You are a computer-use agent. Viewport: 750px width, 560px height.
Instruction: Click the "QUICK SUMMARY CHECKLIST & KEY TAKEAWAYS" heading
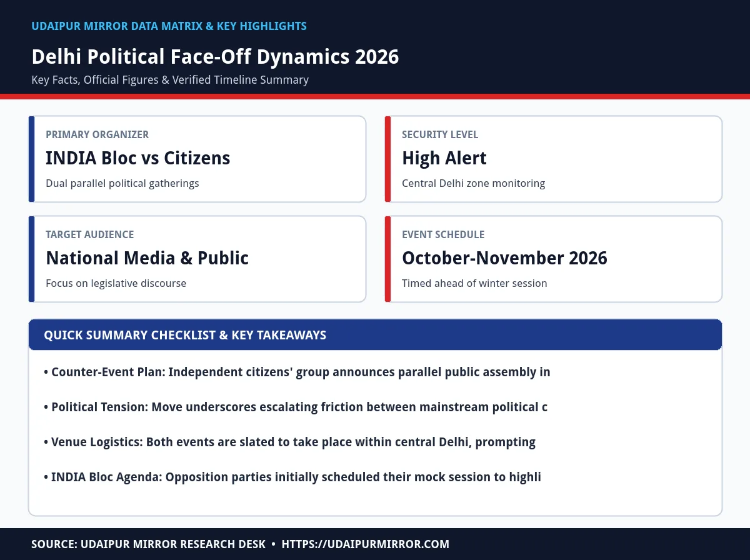185,335
